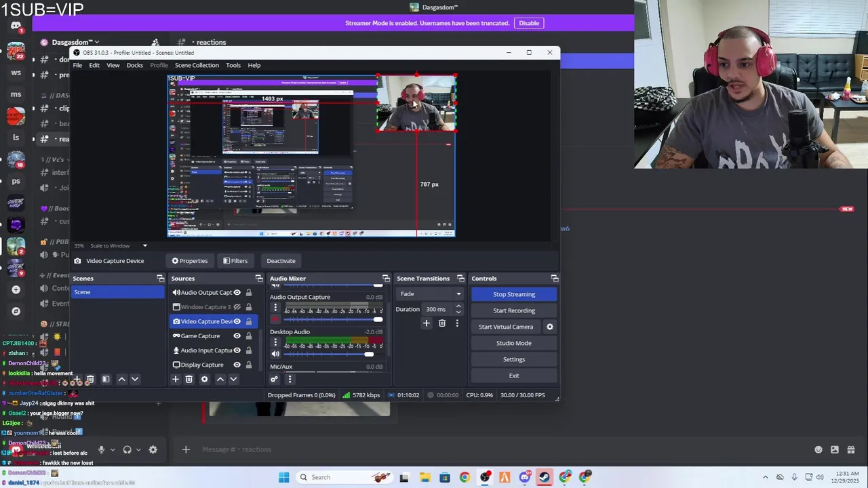Enable Studio Mode
868x488 pixels.
(x=514, y=343)
